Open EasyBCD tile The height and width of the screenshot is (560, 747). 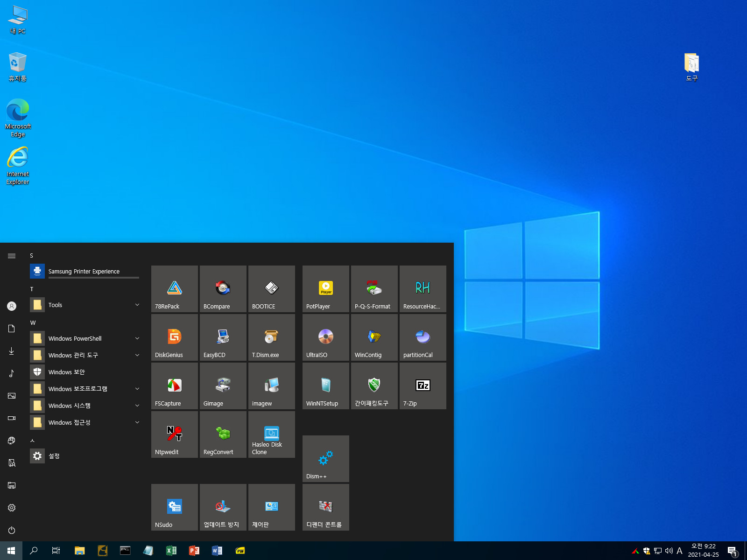coord(223,337)
